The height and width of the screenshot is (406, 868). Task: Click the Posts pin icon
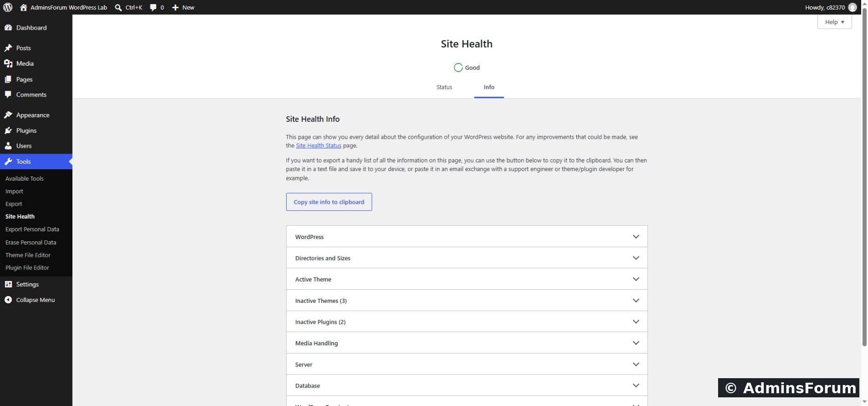click(8, 48)
